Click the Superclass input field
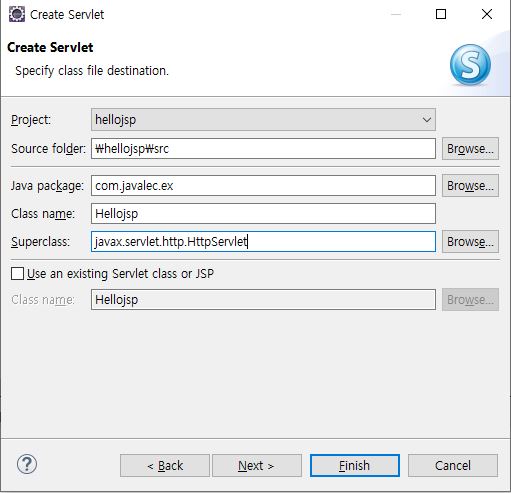The width and height of the screenshot is (511, 493). pyautogui.click(x=263, y=242)
